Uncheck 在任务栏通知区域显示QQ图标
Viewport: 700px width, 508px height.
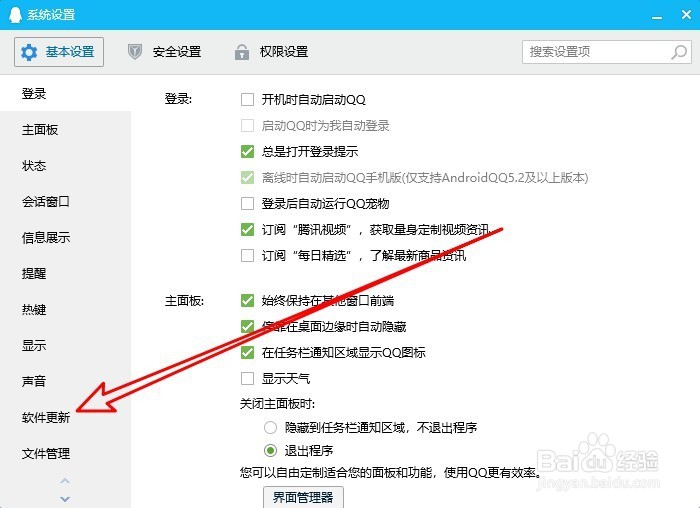pos(247,353)
